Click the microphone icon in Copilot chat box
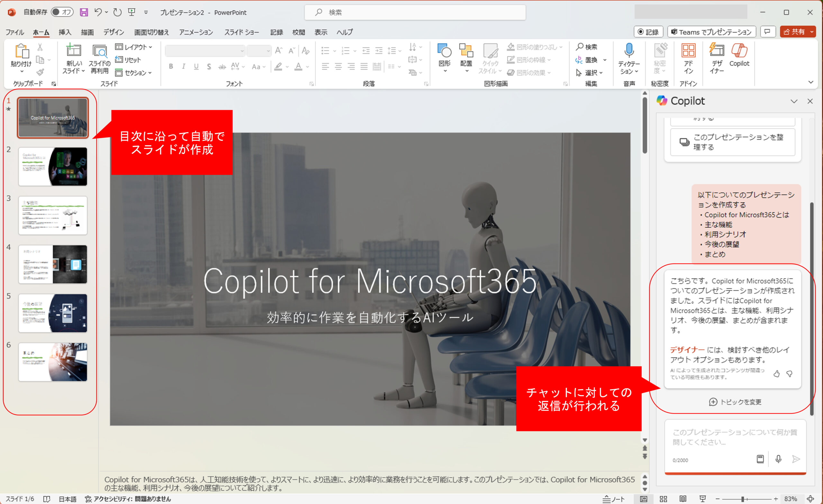The height and width of the screenshot is (504, 823). pos(778,460)
